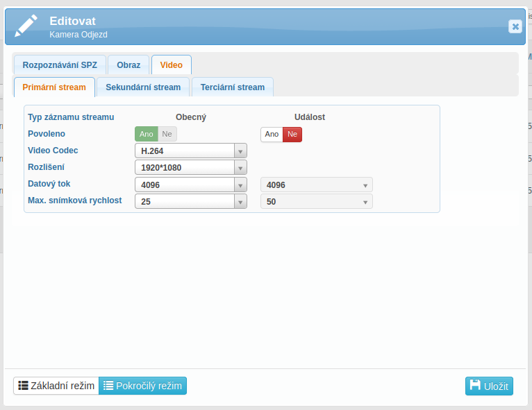Go to Terciární stream tab
This screenshot has width=532, height=410.
coord(233,87)
